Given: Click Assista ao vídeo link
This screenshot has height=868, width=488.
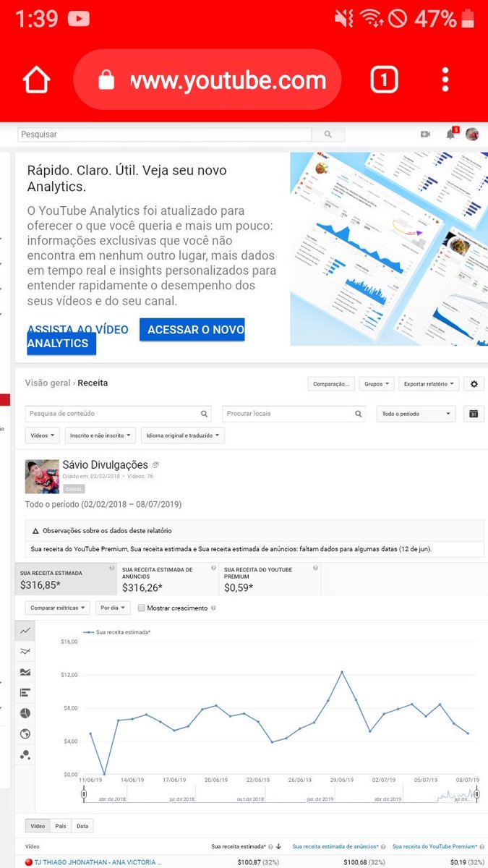Looking at the screenshot, I should click(x=77, y=330).
